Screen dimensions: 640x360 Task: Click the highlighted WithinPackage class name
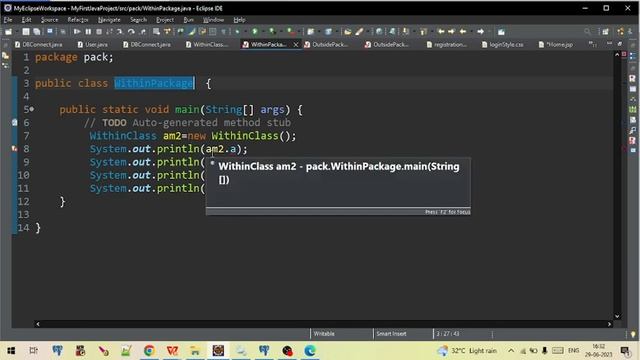[154, 83]
